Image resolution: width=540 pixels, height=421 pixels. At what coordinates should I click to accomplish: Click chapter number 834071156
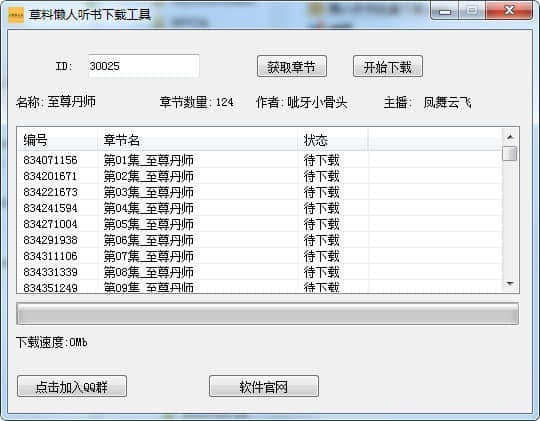click(50, 160)
